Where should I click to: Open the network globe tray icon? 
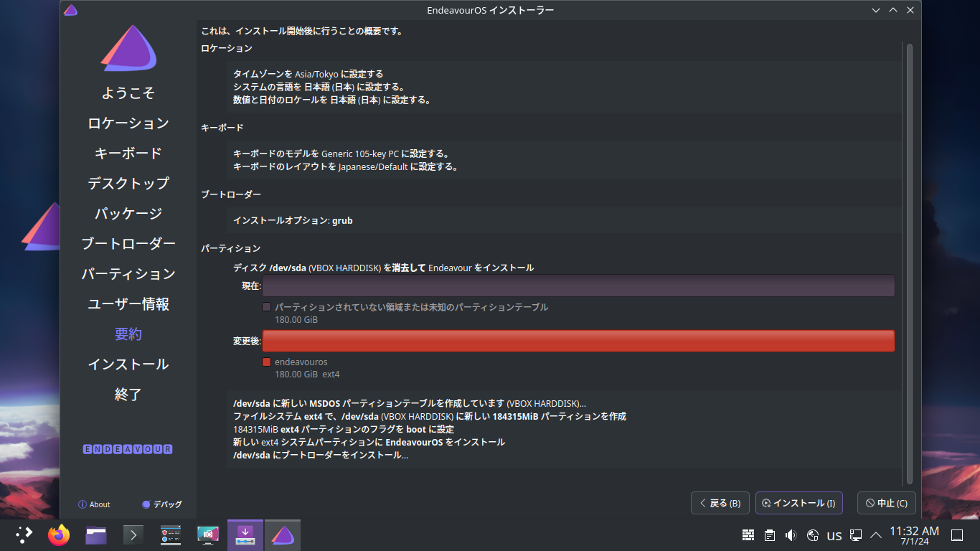coord(813,535)
